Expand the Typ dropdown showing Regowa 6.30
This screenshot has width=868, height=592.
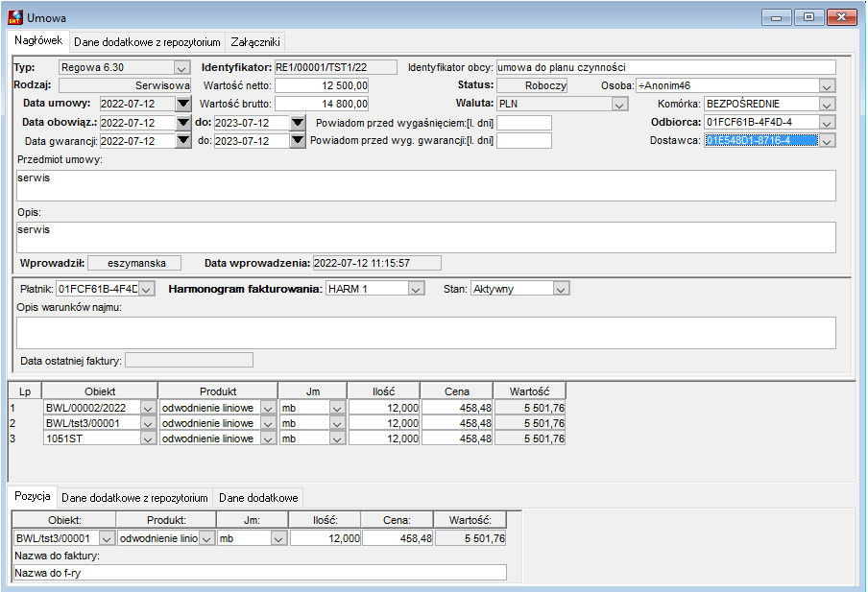181,68
